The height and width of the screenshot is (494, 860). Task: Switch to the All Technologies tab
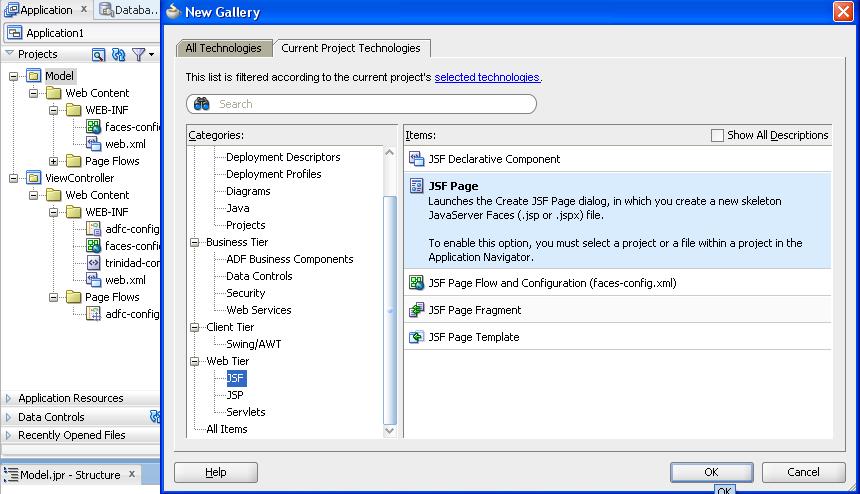223,48
